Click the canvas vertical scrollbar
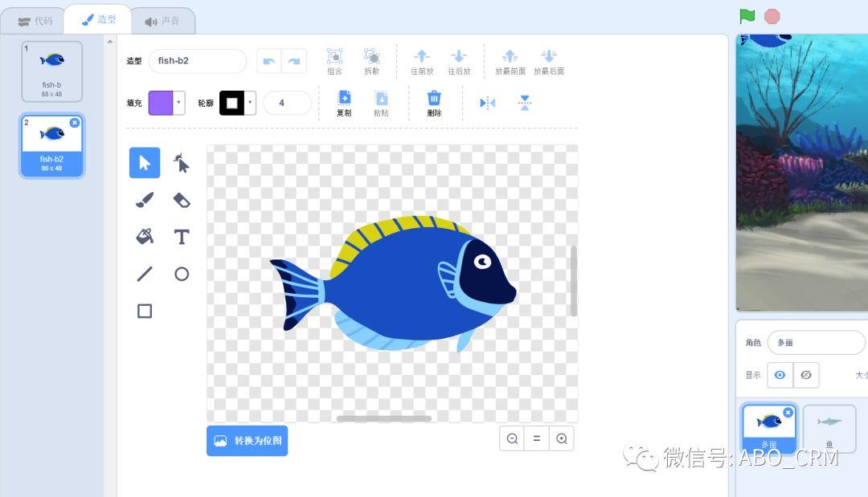The image size is (868, 497). click(574, 281)
